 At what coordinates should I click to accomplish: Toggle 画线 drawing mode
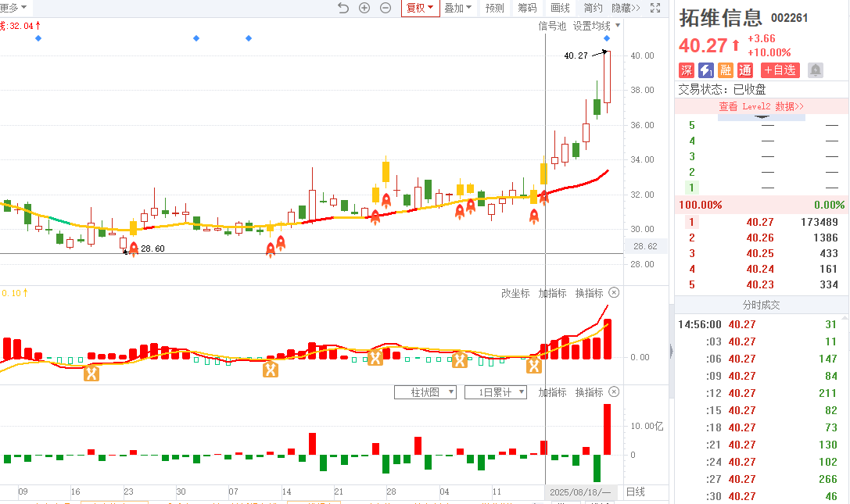tap(560, 8)
